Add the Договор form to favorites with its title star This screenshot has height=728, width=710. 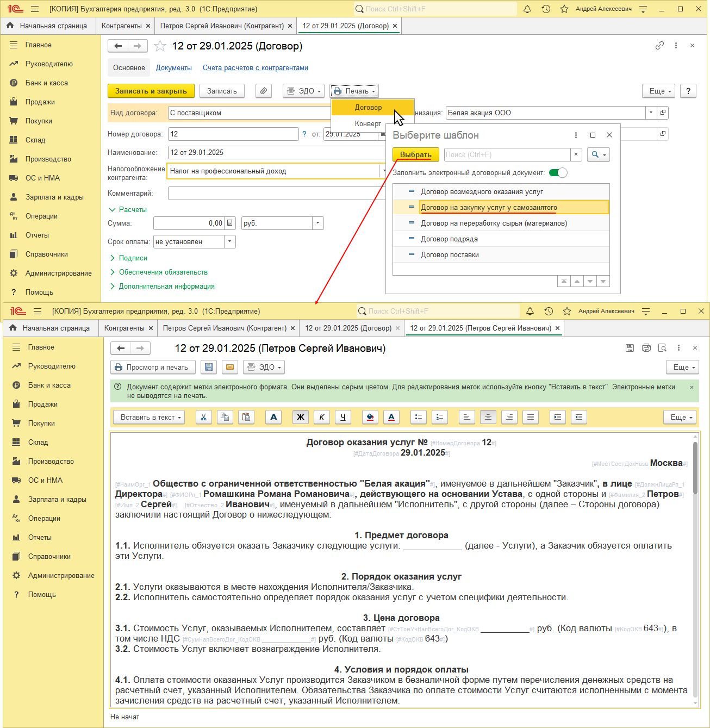(x=160, y=46)
